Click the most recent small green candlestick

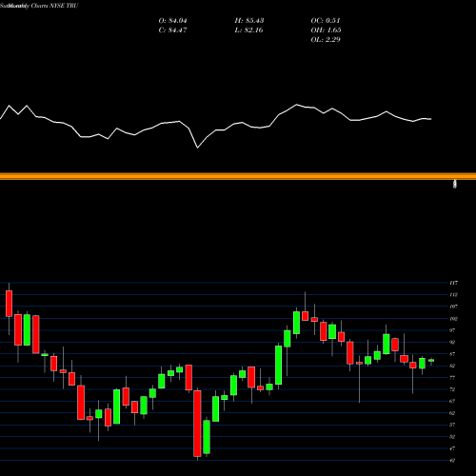click(x=431, y=360)
